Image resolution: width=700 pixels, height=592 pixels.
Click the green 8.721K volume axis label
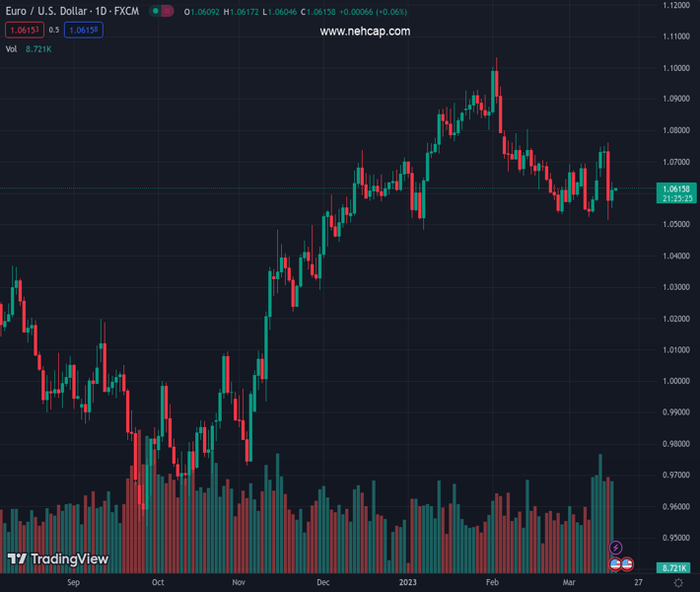point(676,567)
